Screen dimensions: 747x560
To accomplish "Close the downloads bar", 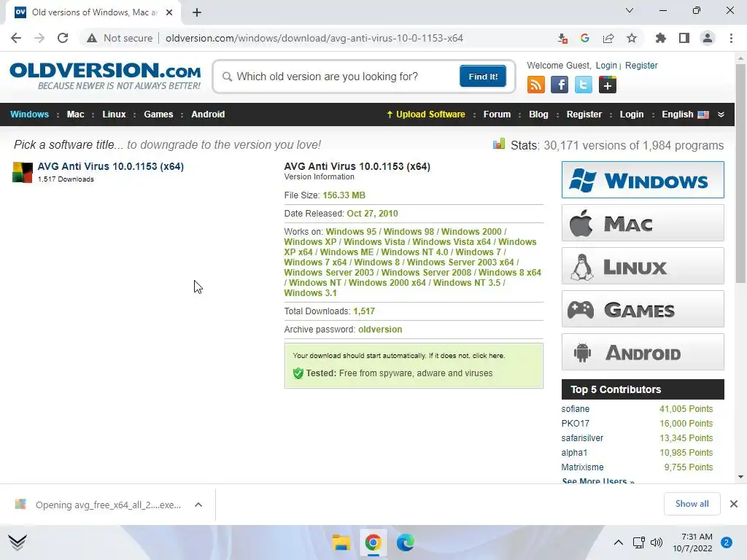I will pos(734,504).
